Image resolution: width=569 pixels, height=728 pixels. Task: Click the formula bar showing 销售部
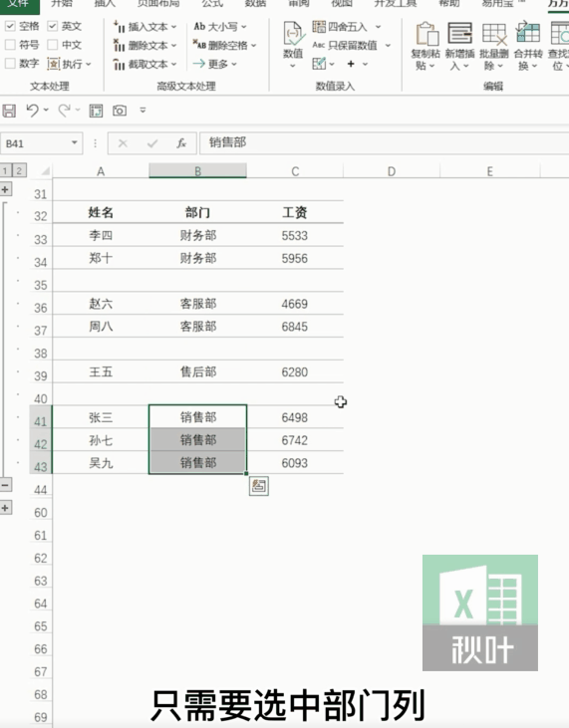click(384, 143)
